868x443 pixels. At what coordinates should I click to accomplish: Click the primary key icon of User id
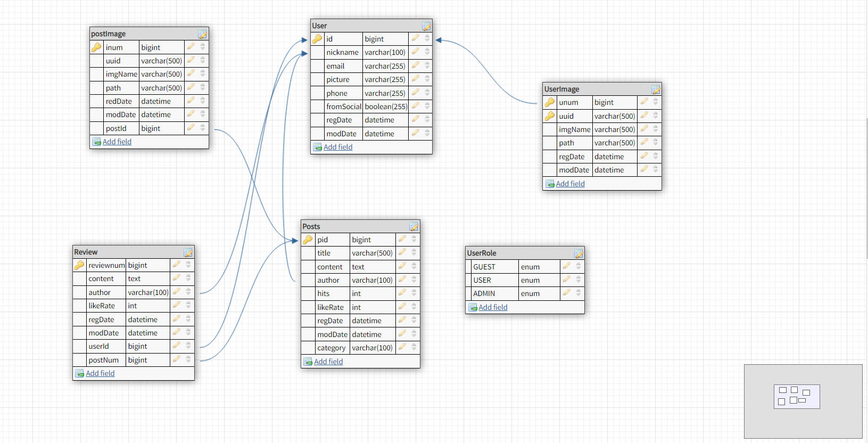[x=317, y=39]
